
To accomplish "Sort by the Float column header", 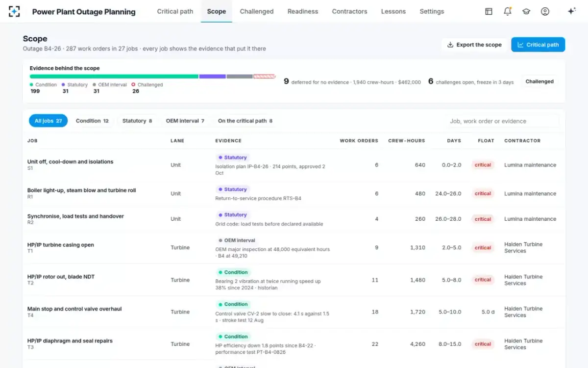I will point(486,141).
